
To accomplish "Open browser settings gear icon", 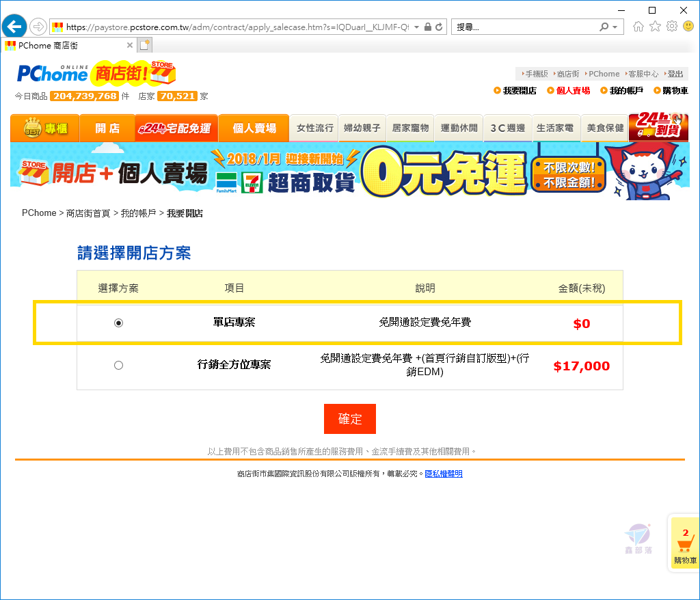I will click(672, 27).
